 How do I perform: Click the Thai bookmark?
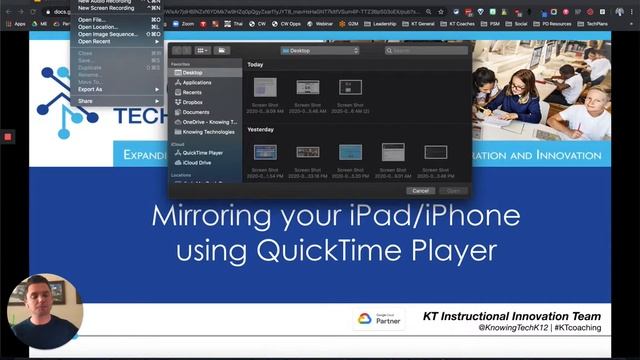coord(234,24)
